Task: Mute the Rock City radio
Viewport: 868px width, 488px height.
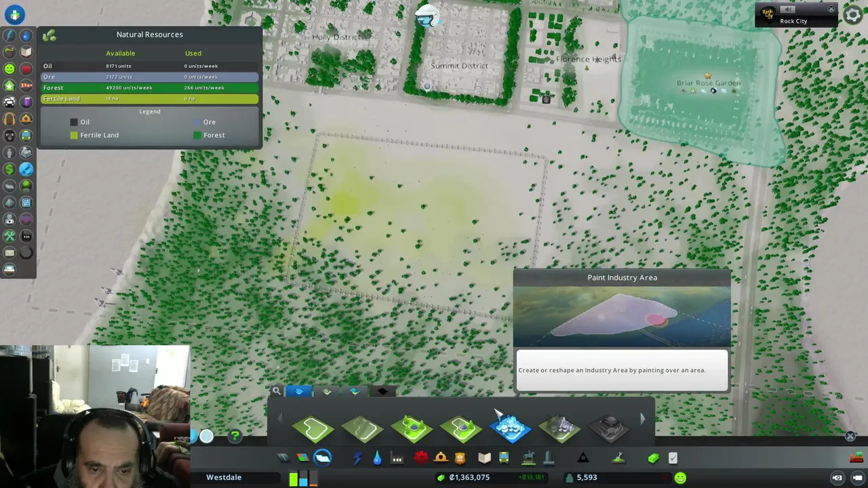Action: coord(787,9)
